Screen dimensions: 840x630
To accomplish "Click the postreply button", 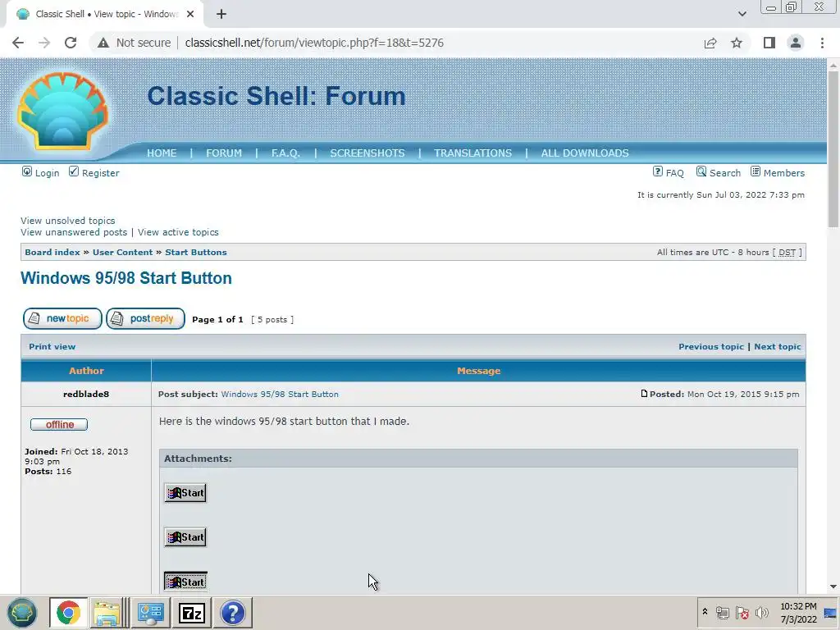I will click(146, 319).
